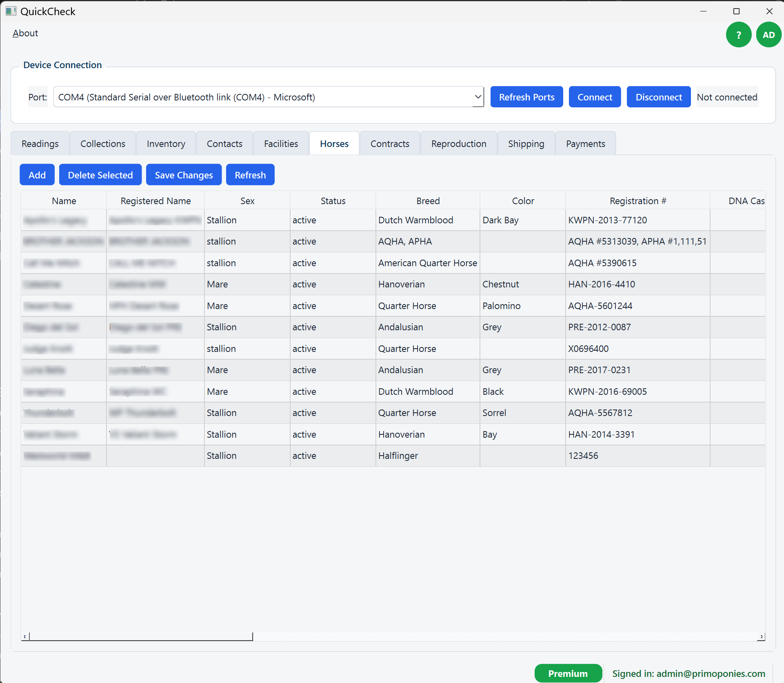This screenshot has width=784, height=683.
Task: Open the About menu
Action: (25, 33)
